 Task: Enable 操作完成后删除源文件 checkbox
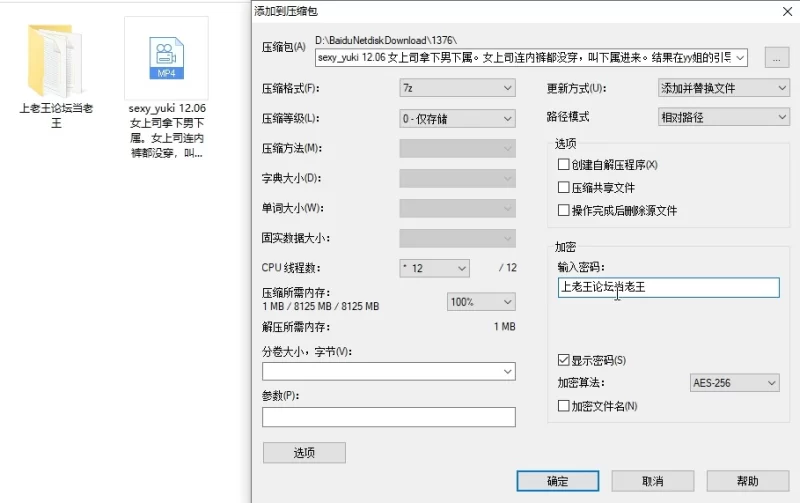coord(563,210)
